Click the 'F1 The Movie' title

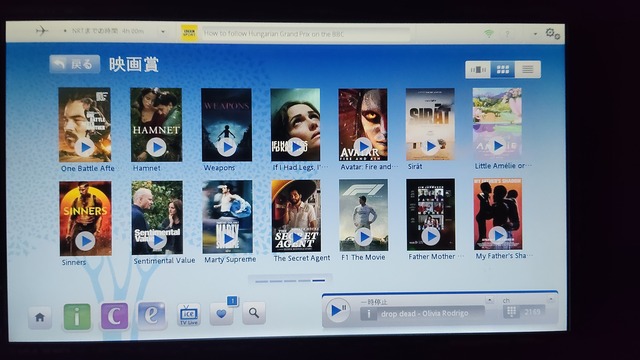pyautogui.click(x=363, y=257)
